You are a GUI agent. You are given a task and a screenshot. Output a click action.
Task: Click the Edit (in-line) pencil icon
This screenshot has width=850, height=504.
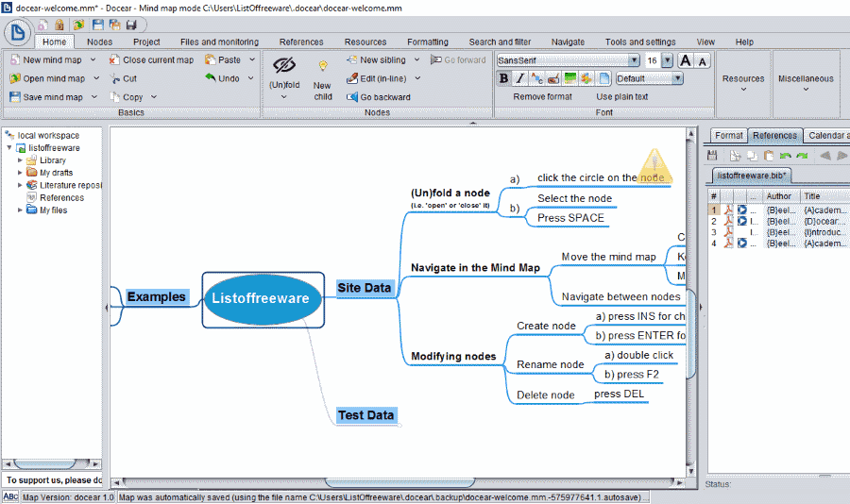352,78
